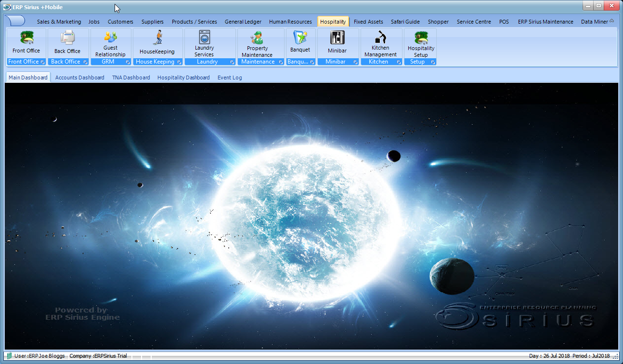Image resolution: width=623 pixels, height=364 pixels.
Task: Open the Sales & Marketing ribbon tab
Action: pyautogui.click(x=59, y=22)
